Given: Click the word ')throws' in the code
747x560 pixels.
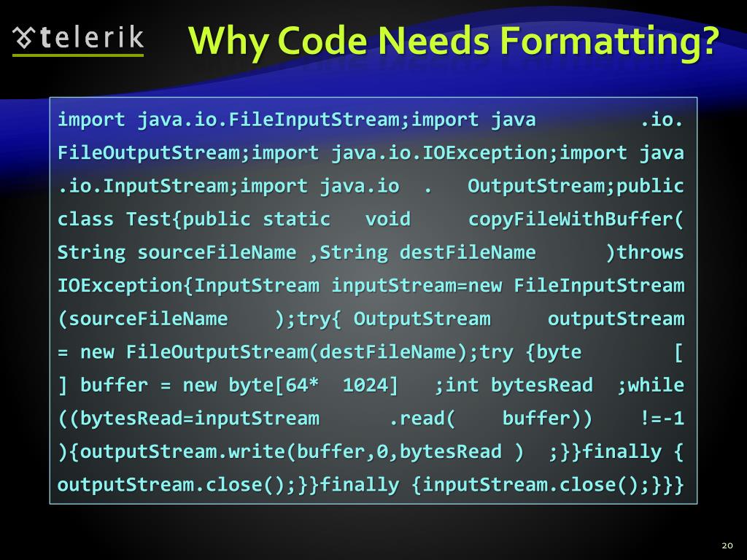Looking at the screenshot, I should [645, 252].
